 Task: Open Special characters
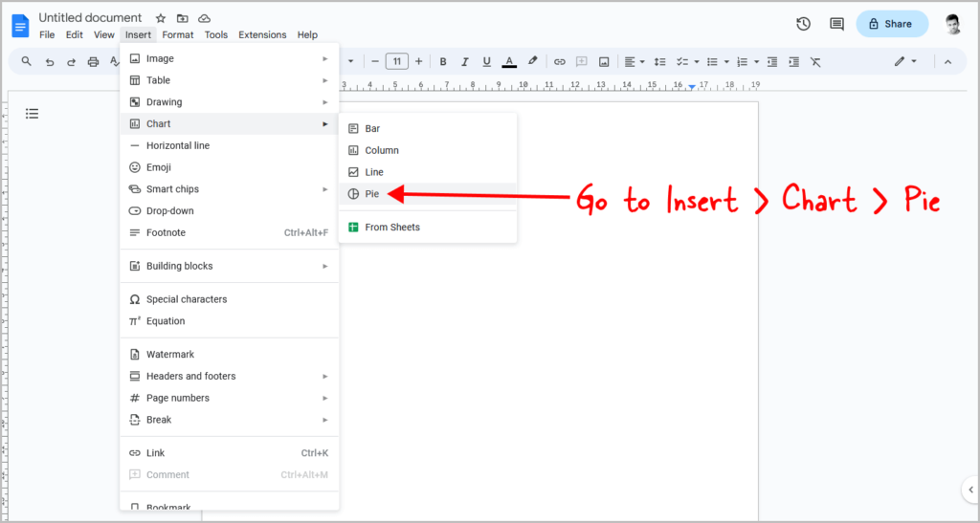click(230, 299)
